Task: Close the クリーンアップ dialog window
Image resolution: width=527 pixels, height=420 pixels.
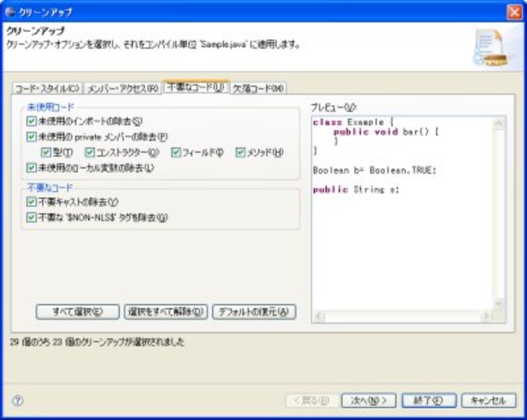Action: point(514,13)
